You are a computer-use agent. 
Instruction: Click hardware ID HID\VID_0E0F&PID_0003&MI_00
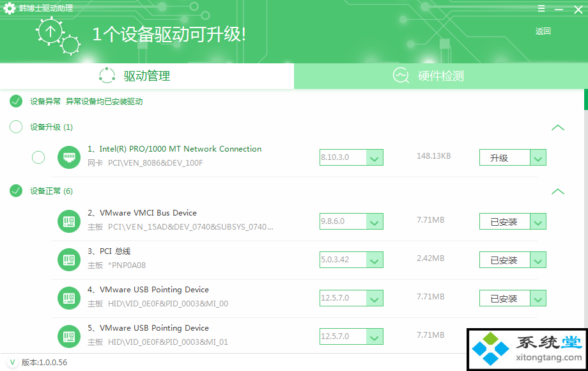click(168, 303)
